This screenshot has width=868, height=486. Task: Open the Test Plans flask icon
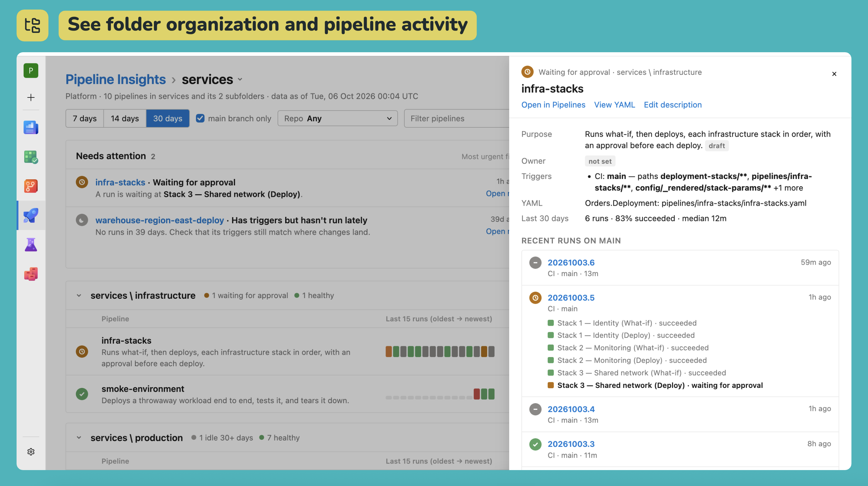[31, 245]
